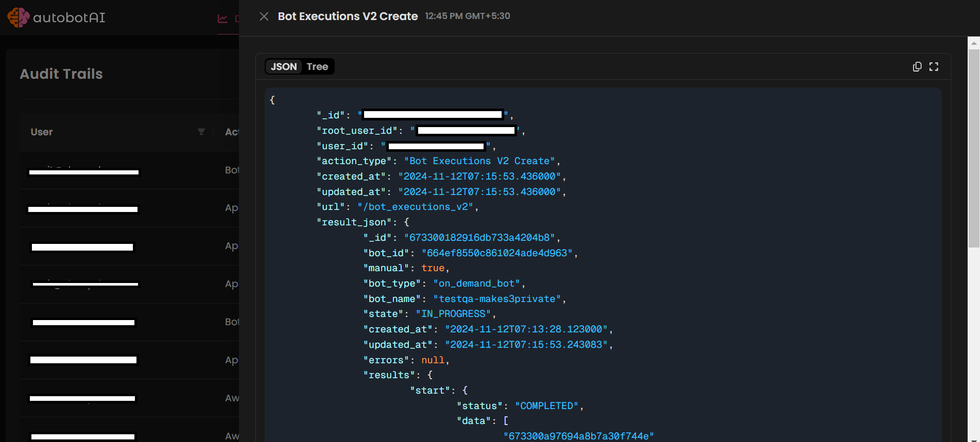
Task: Open the User column filter
Action: click(201, 132)
